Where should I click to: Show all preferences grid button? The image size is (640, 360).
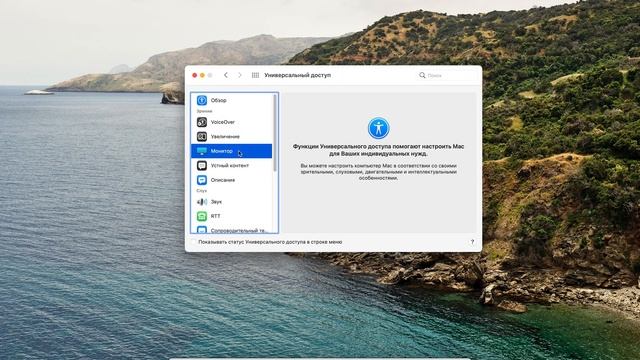[x=255, y=75]
